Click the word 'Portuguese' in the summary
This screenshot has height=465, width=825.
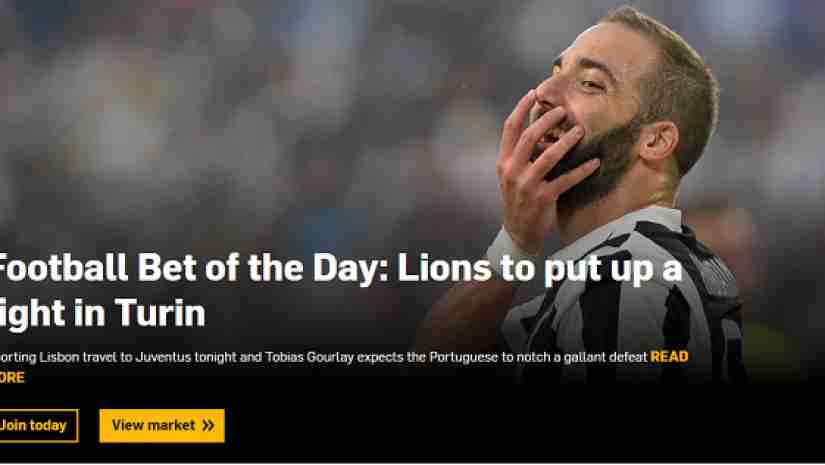tap(464, 357)
